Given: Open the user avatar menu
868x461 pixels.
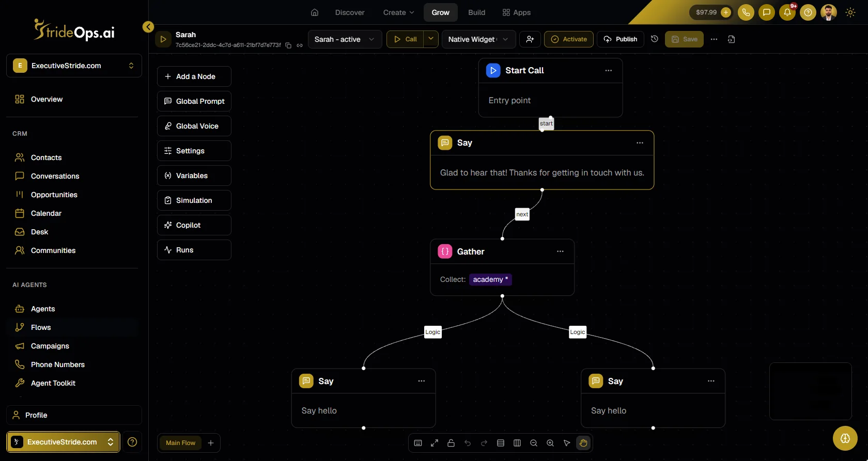Looking at the screenshot, I should 829,12.
